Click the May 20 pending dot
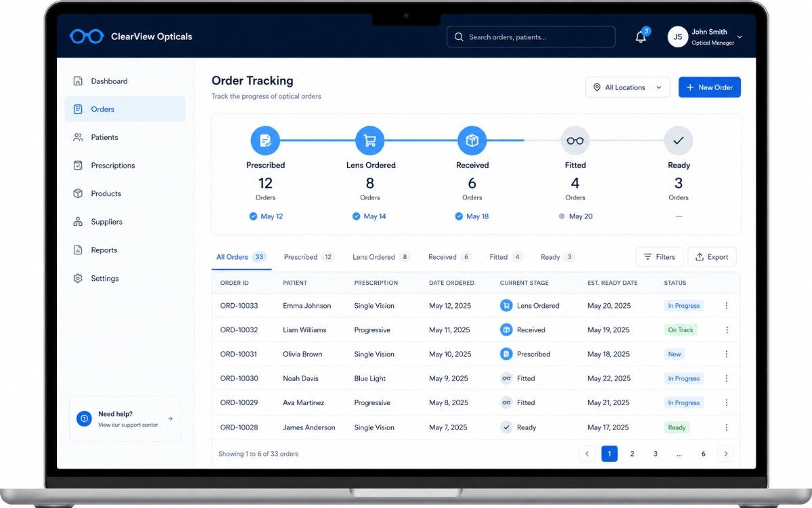This screenshot has width=812, height=508. click(x=562, y=216)
